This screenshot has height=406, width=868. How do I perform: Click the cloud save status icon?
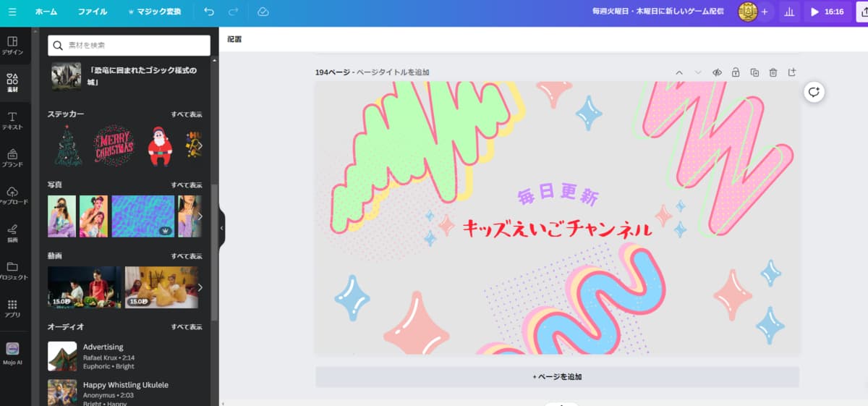[263, 12]
